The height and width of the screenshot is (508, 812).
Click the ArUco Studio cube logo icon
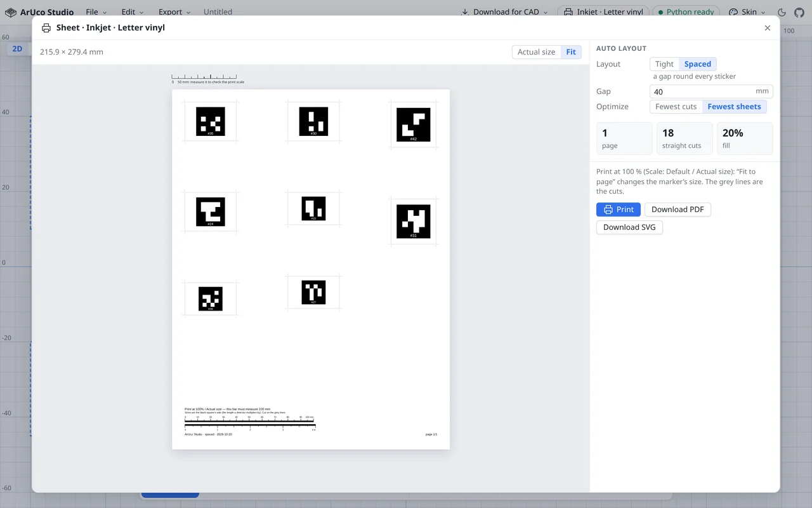[x=10, y=12]
